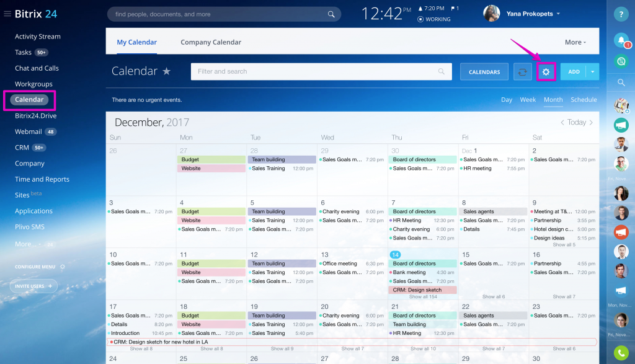Show all 154 events on the 14th

pyautogui.click(x=423, y=297)
